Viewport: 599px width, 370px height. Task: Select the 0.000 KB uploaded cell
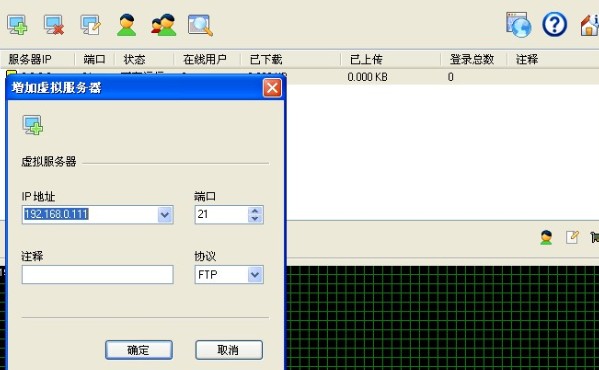[367, 77]
